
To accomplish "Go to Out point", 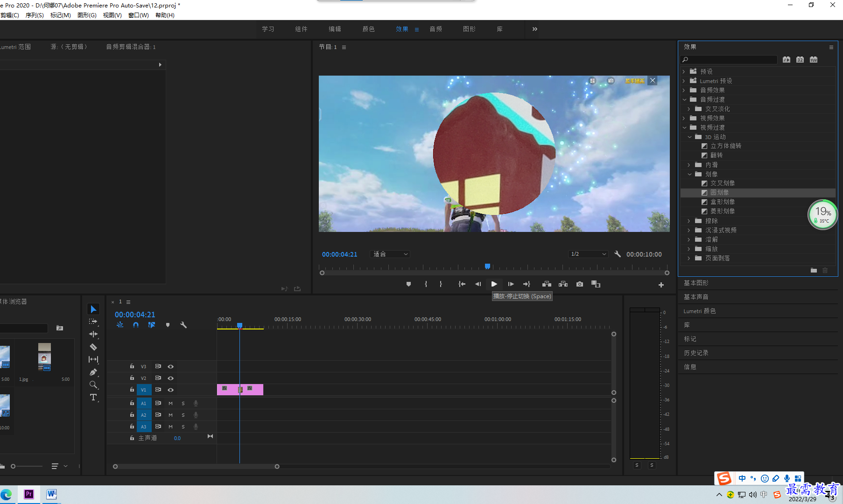I will pyautogui.click(x=527, y=284).
